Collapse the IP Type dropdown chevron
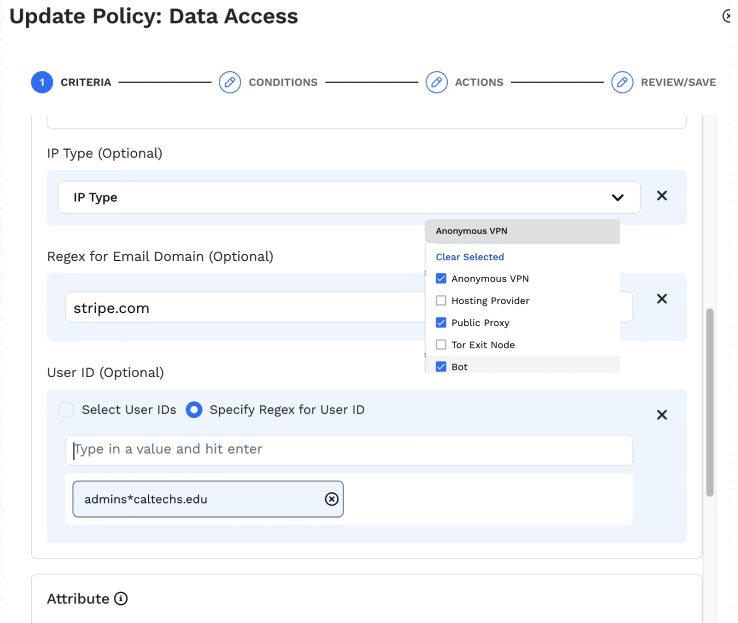 coord(618,198)
